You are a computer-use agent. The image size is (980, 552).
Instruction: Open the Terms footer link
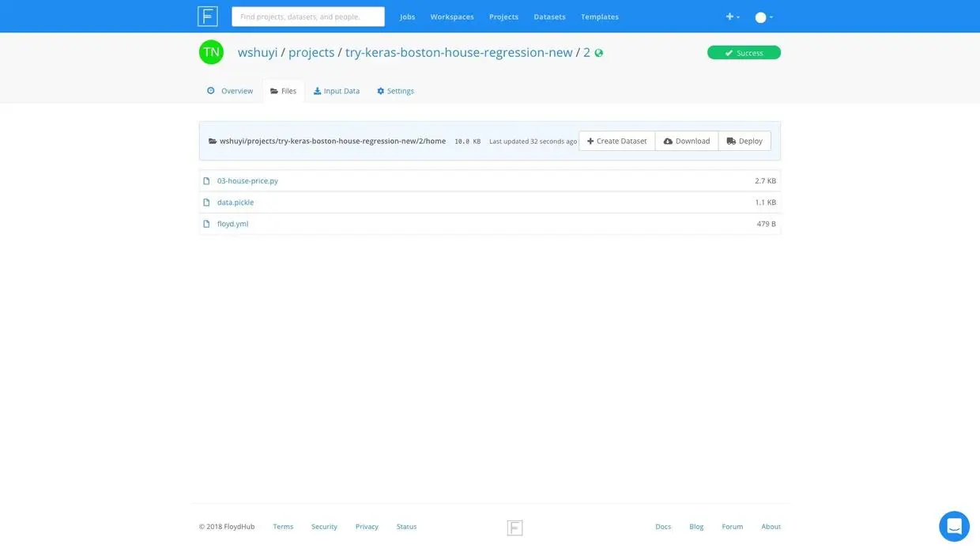click(x=283, y=527)
